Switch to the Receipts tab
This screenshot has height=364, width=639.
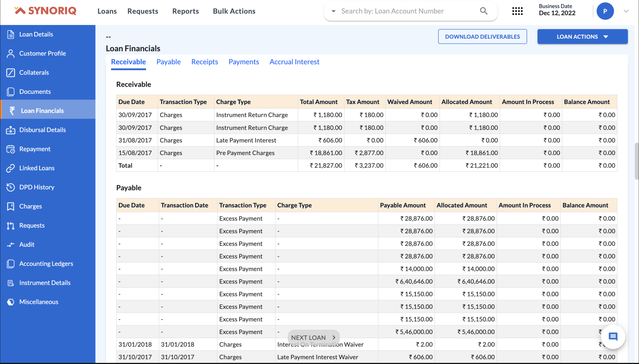(205, 62)
